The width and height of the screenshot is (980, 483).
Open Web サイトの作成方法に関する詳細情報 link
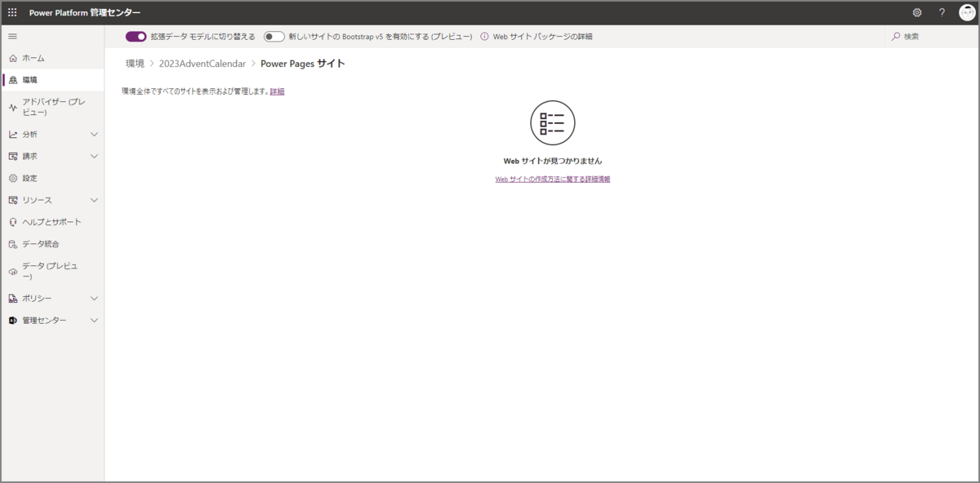[x=553, y=179]
